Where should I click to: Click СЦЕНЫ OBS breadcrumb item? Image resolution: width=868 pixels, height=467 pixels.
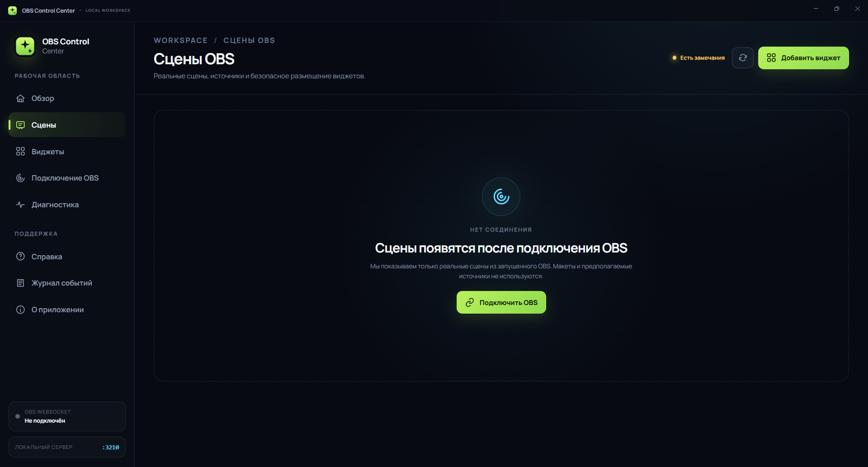point(249,40)
